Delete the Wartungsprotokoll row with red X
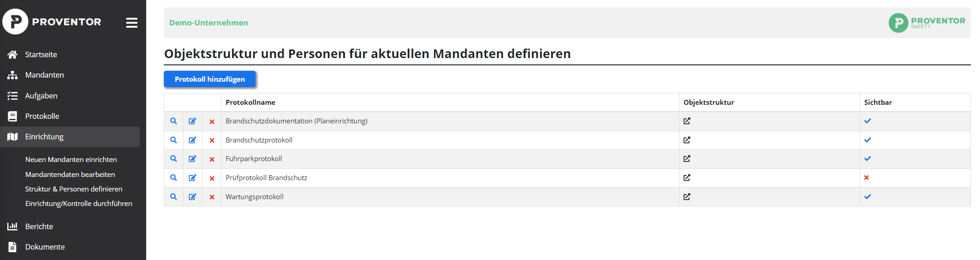Screen dimensions: 980x260 (212, 197)
